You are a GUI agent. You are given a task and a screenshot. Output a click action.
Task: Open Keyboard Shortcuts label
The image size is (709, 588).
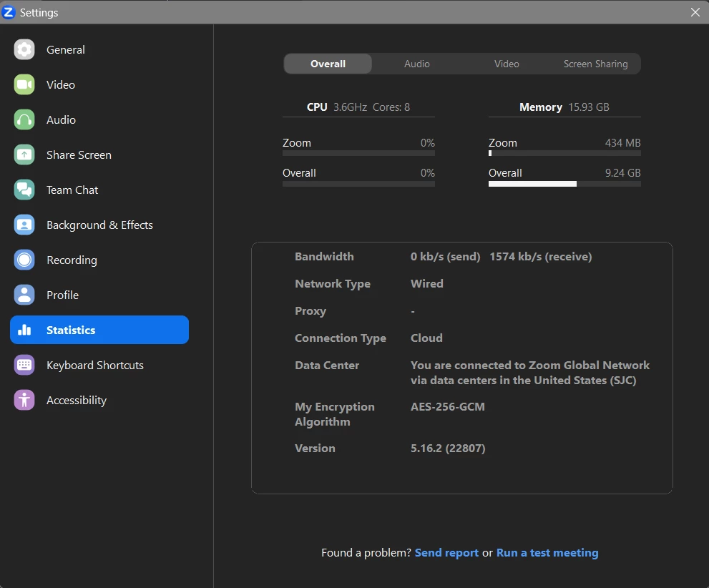(x=95, y=365)
